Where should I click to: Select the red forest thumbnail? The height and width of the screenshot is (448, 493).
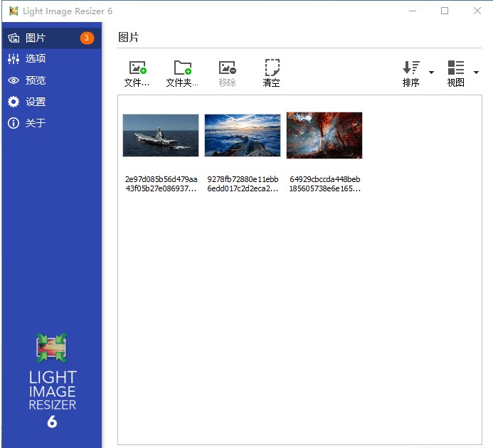(x=324, y=135)
